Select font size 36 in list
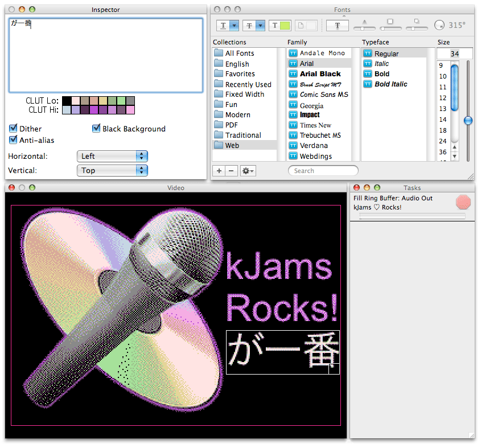This screenshot has height=448, width=481. coord(443,152)
